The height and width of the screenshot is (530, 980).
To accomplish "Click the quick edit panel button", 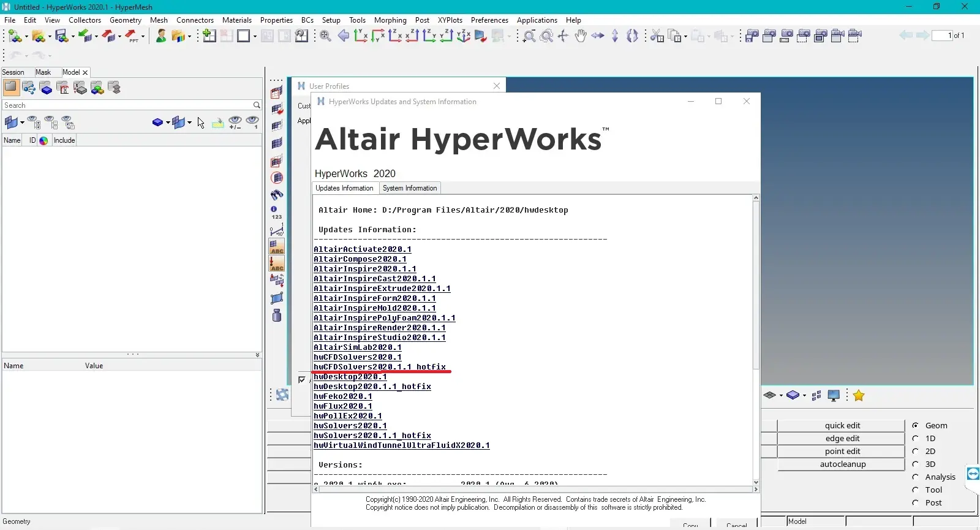I will point(842,426).
